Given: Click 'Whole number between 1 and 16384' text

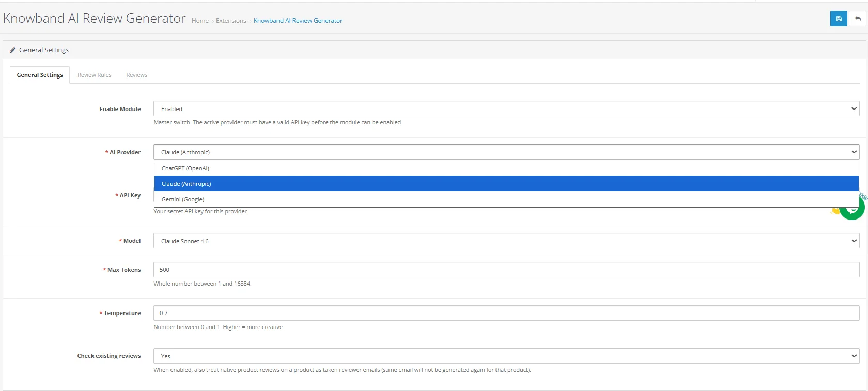Looking at the screenshot, I should click(203, 284).
